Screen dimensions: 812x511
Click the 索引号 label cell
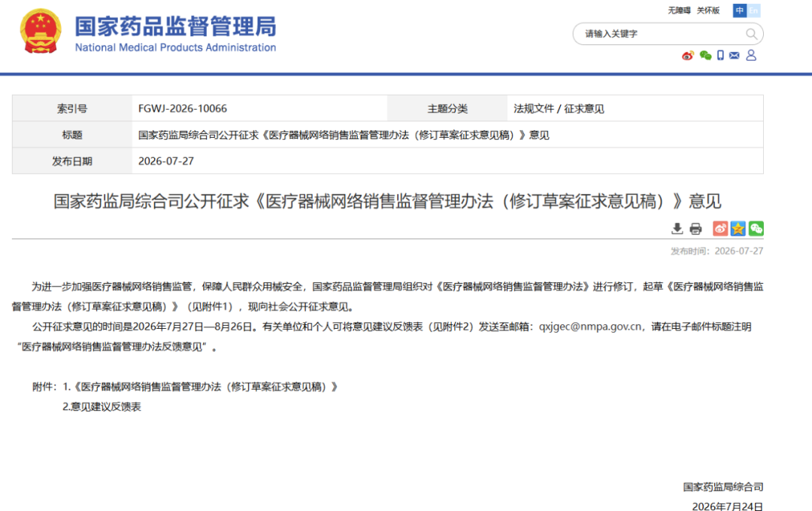pos(72,108)
